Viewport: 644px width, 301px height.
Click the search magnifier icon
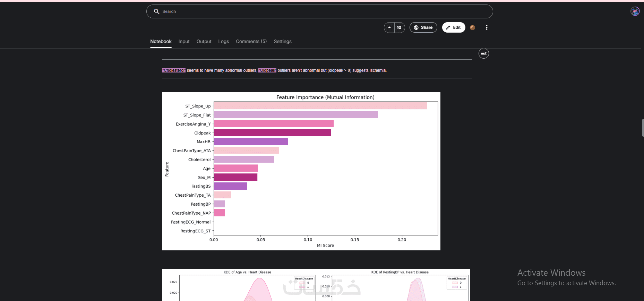click(x=156, y=11)
